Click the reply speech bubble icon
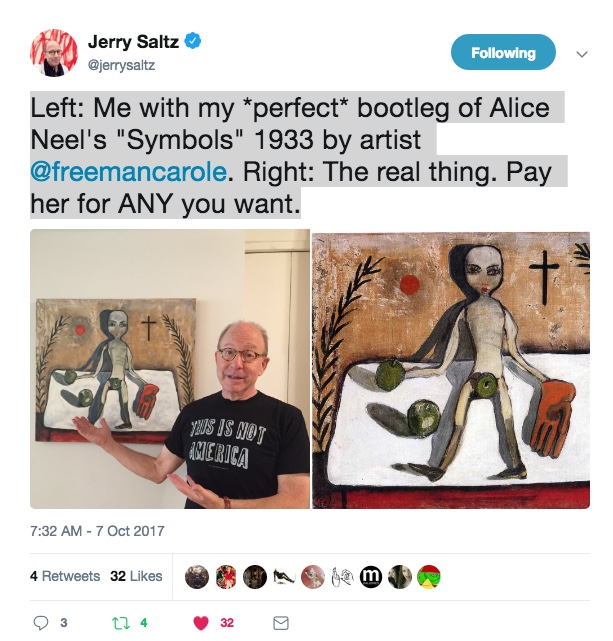The height and width of the screenshot is (641, 613). click(41, 623)
